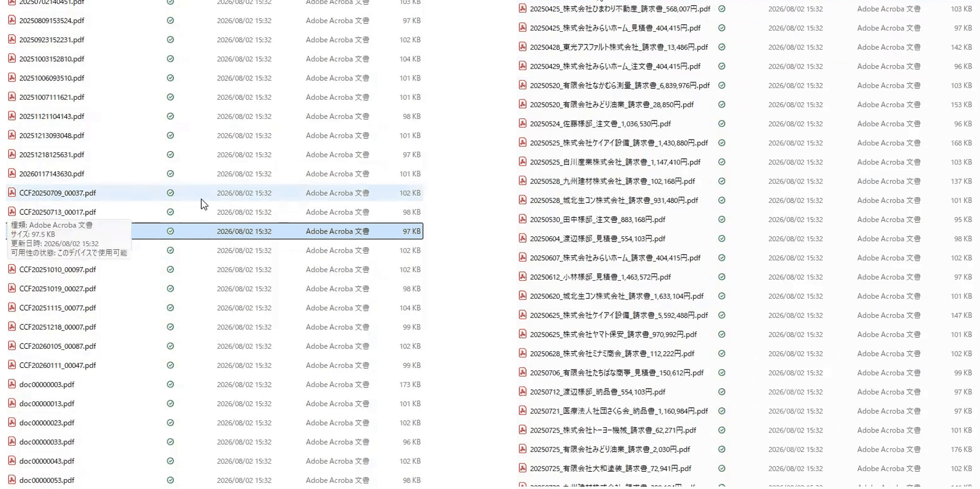Click the sync status icon for doc00000023.pdf
The image size is (980, 489).
[170, 423]
